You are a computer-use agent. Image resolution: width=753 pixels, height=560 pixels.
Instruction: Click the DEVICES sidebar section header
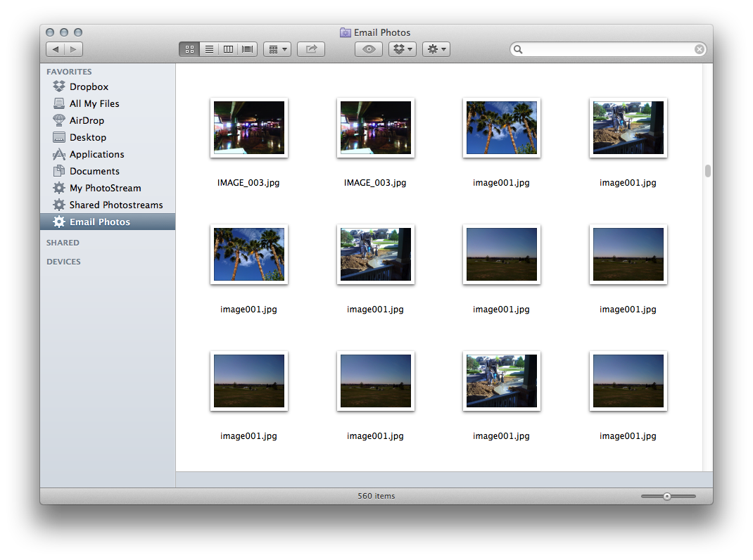click(x=63, y=262)
